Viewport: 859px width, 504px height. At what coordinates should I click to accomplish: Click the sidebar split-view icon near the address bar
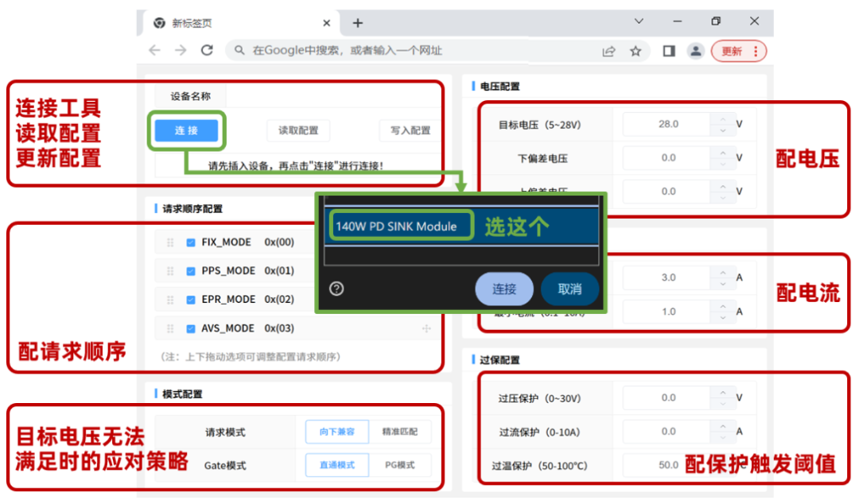click(x=668, y=49)
